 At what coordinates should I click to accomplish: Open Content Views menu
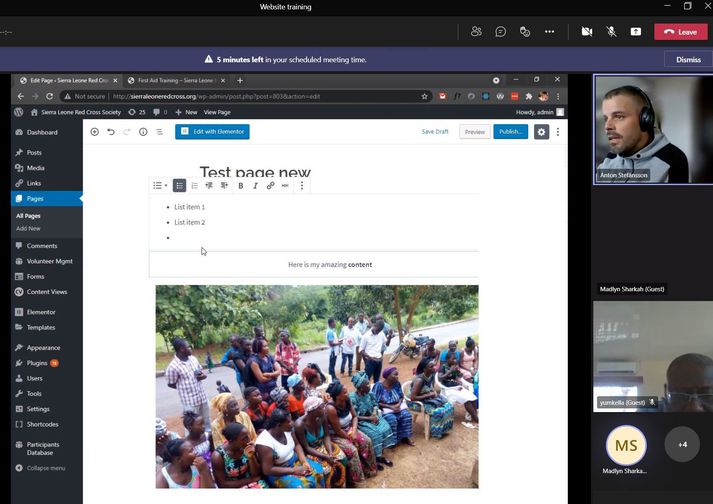coord(47,292)
